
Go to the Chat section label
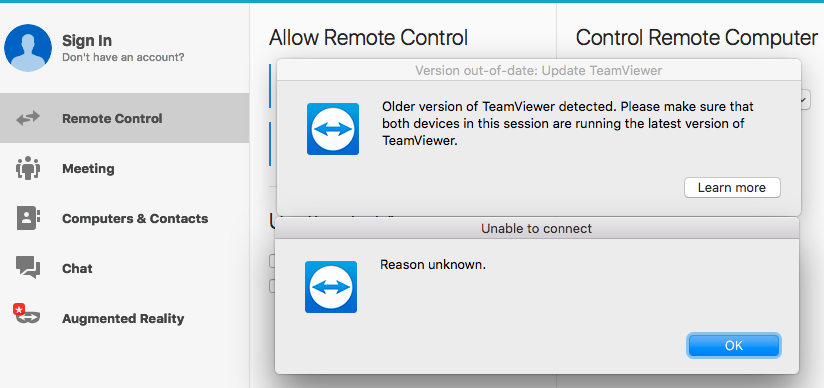click(x=77, y=269)
